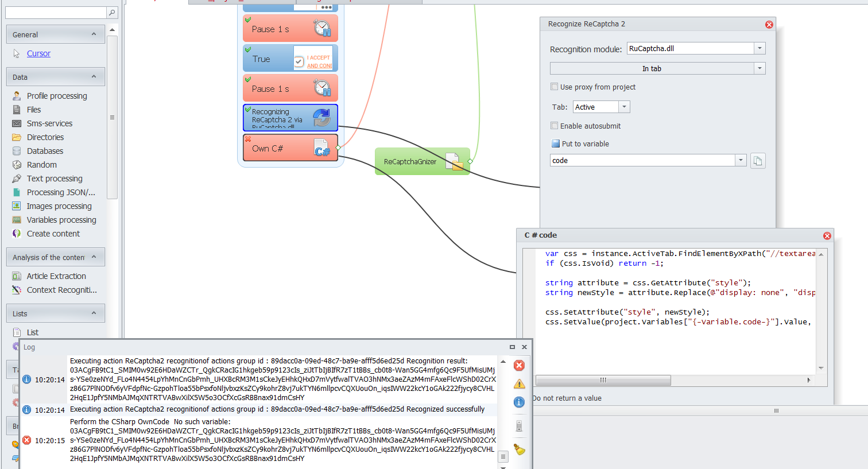Select the Own C# action block
Viewport: 868px width, 469px height.
[x=290, y=149]
